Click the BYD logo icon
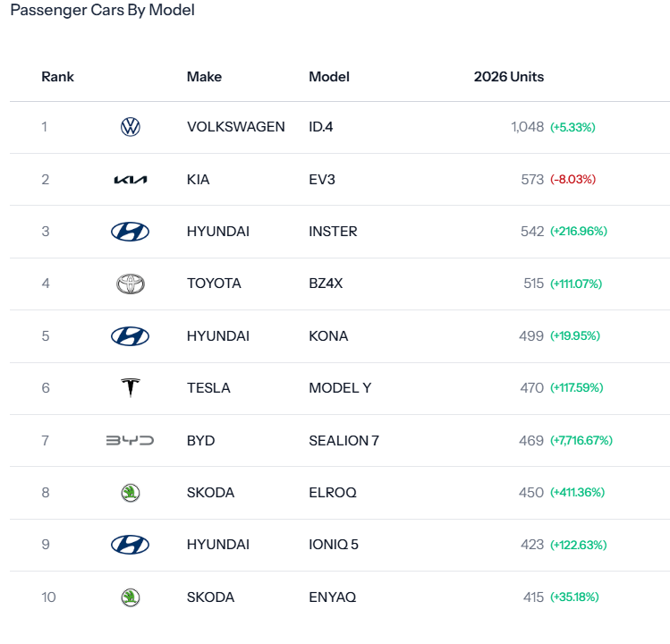Image resolution: width=670 pixels, height=644 pixels. click(130, 440)
